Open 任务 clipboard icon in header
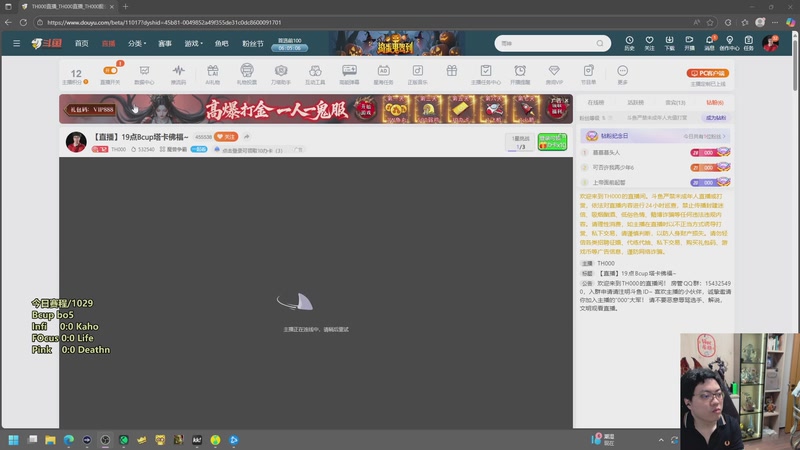 [x=748, y=43]
